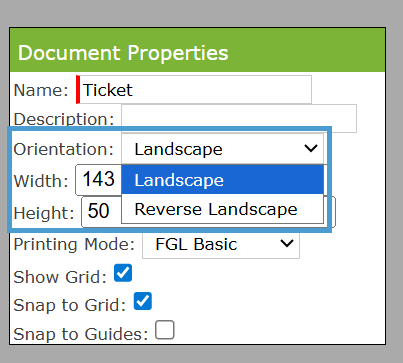Select the highlighted Landscape option
Screen dimensions: 403x363
pos(222,180)
